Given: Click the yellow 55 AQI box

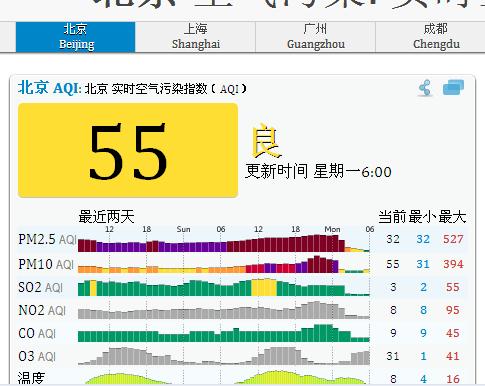Looking at the screenshot, I should pyautogui.click(x=128, y=150).
